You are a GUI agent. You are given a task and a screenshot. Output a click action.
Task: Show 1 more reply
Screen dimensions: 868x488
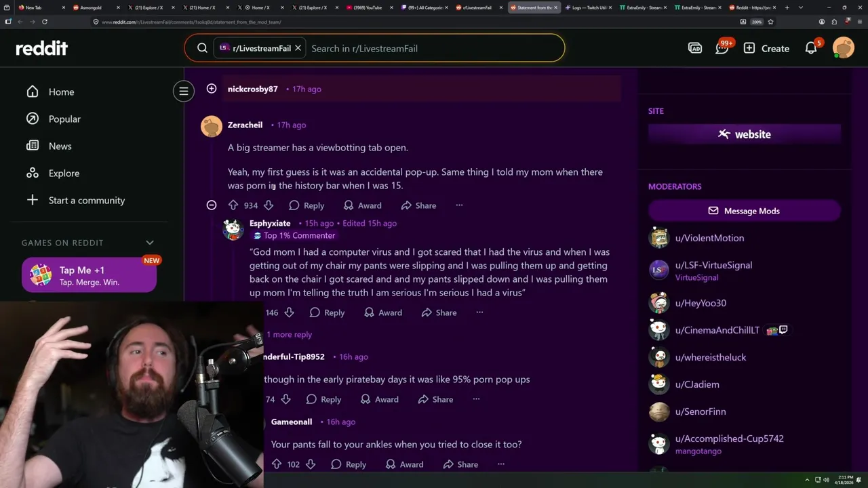[x=290, y=334]
